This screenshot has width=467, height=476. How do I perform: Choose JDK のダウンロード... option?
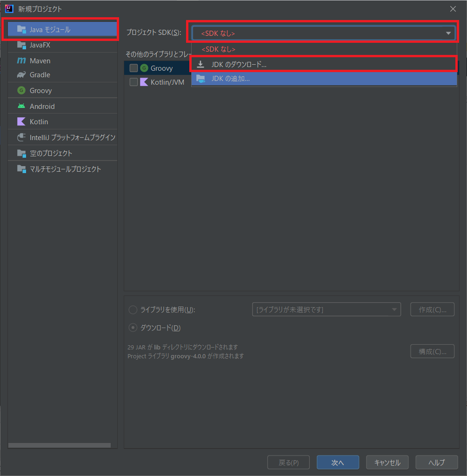coord(324,64)
